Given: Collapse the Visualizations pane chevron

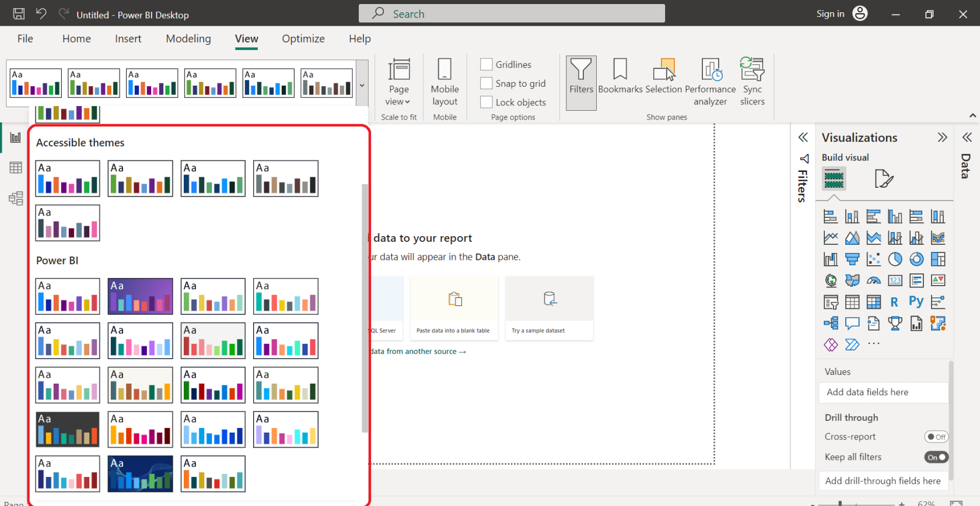Looking at the screenshot, I should [942, 138].
